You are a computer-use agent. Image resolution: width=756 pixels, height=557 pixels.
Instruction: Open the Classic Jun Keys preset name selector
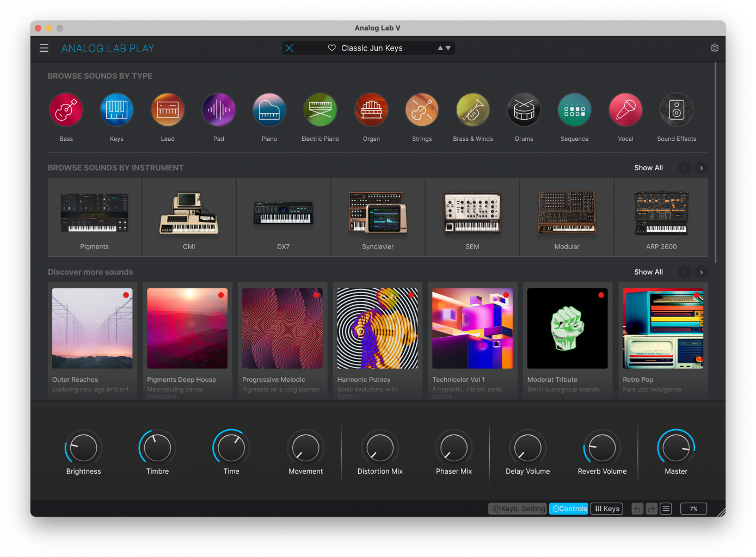(x=372, y=48)
